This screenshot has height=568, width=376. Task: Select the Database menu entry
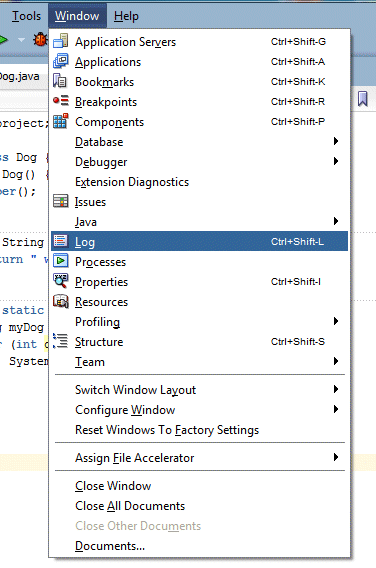(199, 142)
